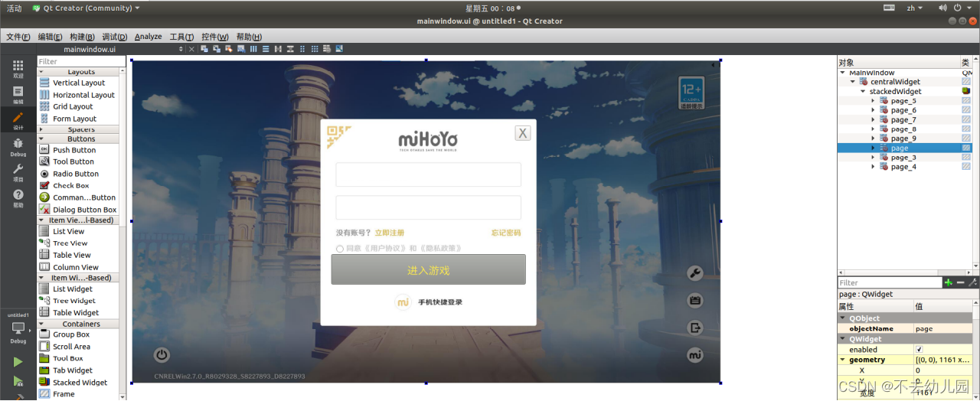The height and width of the screenshot is (401, 980).
Task: Click the QR code icon on the login dialog
Action: (x=338, y=135)
